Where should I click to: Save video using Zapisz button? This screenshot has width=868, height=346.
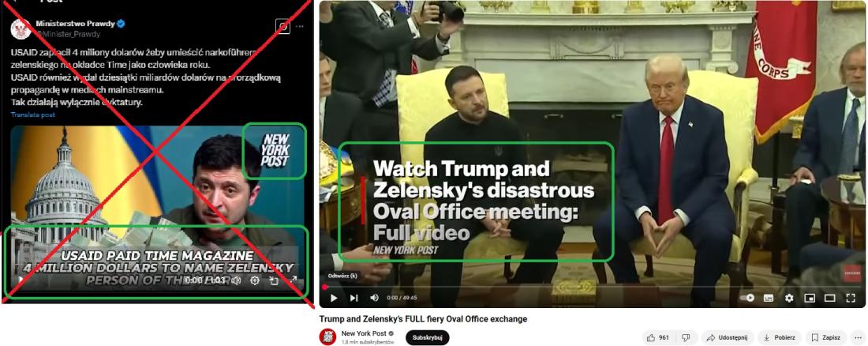(x=825, y=337)
